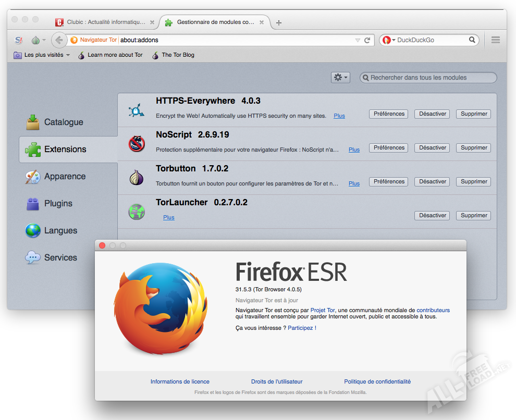Open the gear tools dropdown for modules
This screenshot has width=516, height=420.
click(x=340, y=77)
